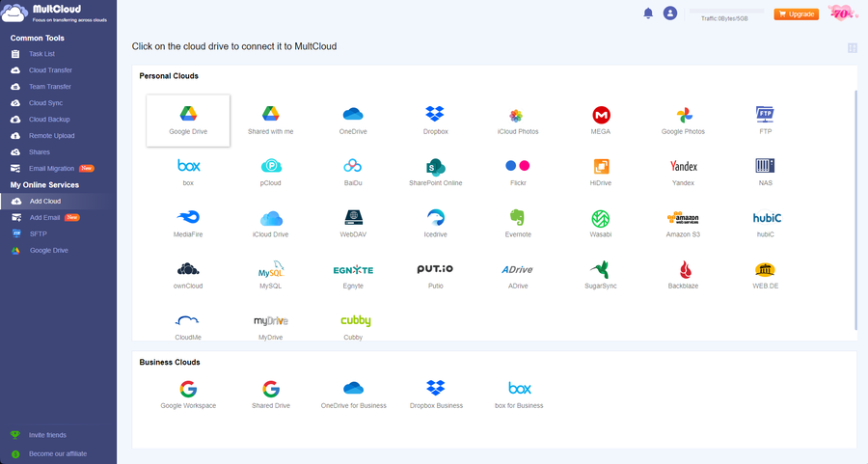The image size is (868, 464).
Task: Add Google Workspace business cloud
Action: (x=188, y=395)
